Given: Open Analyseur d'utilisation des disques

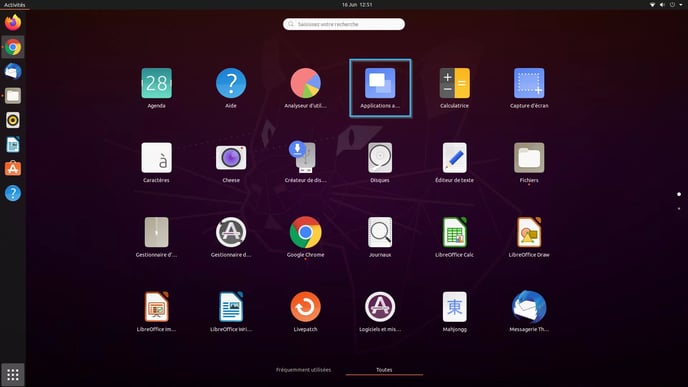Looking at the screenshot, I should coord(305,83).
